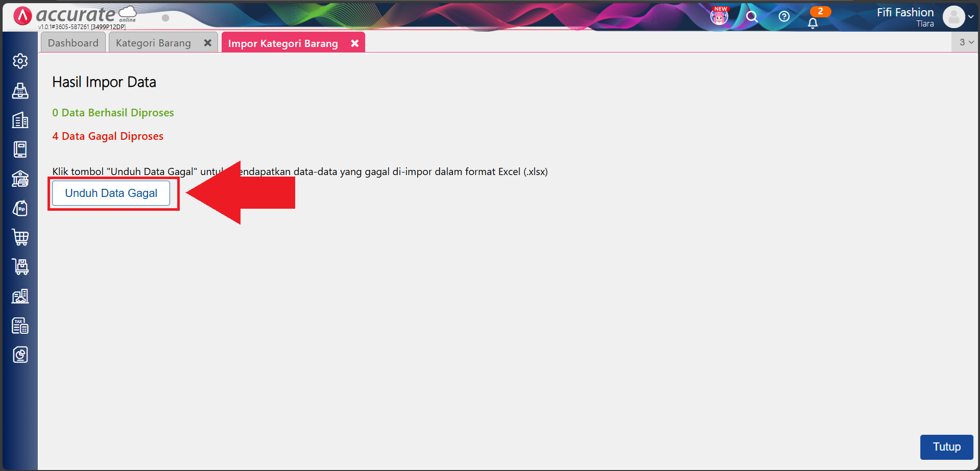The image size is (980, 471).
Task: Click the hand truck inventory icon
Action: coord(20,266)
